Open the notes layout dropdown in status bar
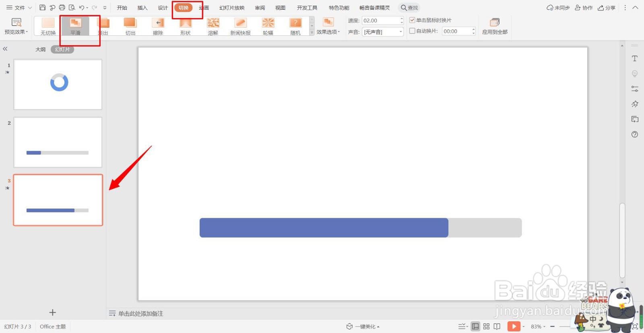 pos(463,327)
